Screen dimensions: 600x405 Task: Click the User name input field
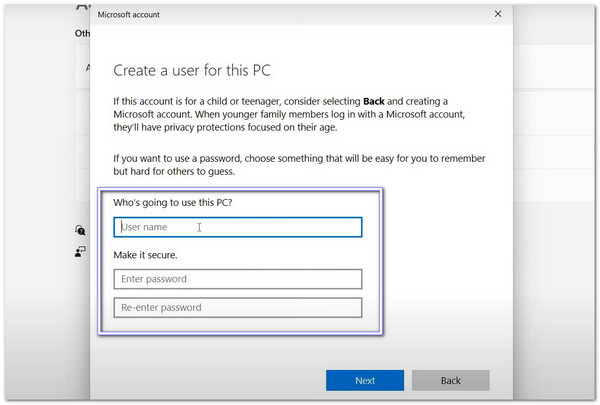point(237,227)
